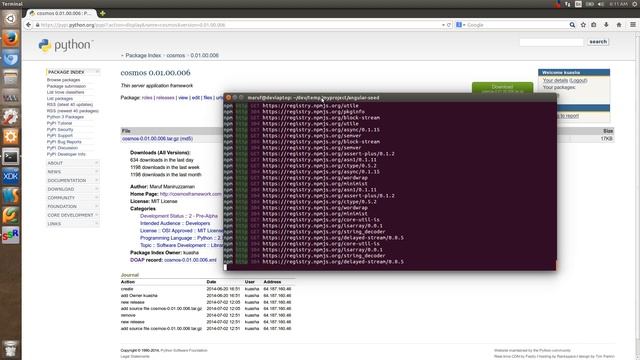Expand the LINKS sidebar section

click(73, 224)
